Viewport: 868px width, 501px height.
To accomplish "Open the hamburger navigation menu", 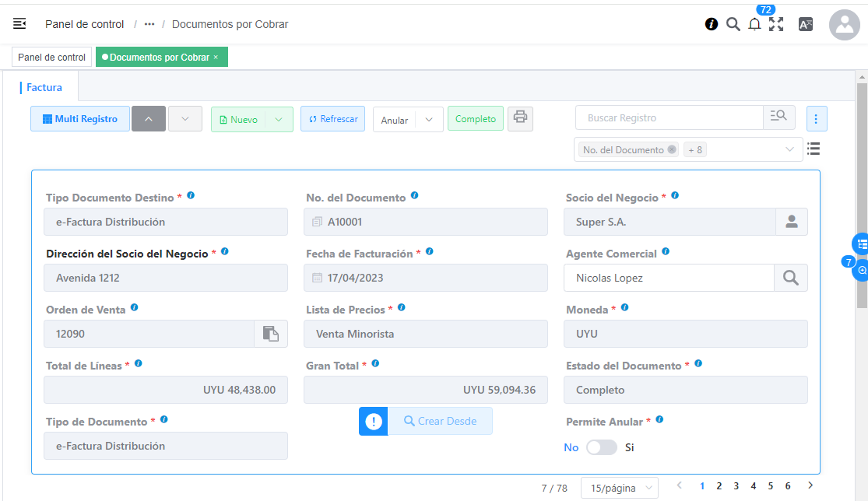I will coord(19,24).
